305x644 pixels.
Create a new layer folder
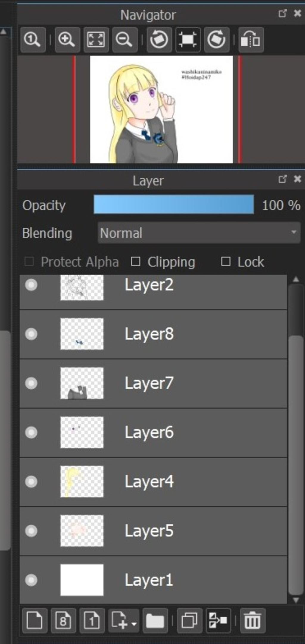(155, 621)
